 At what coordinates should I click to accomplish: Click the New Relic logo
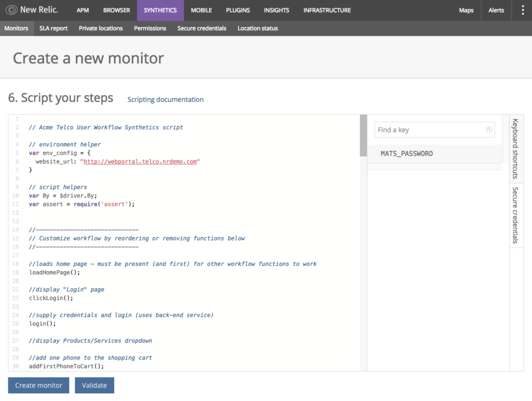32,10
